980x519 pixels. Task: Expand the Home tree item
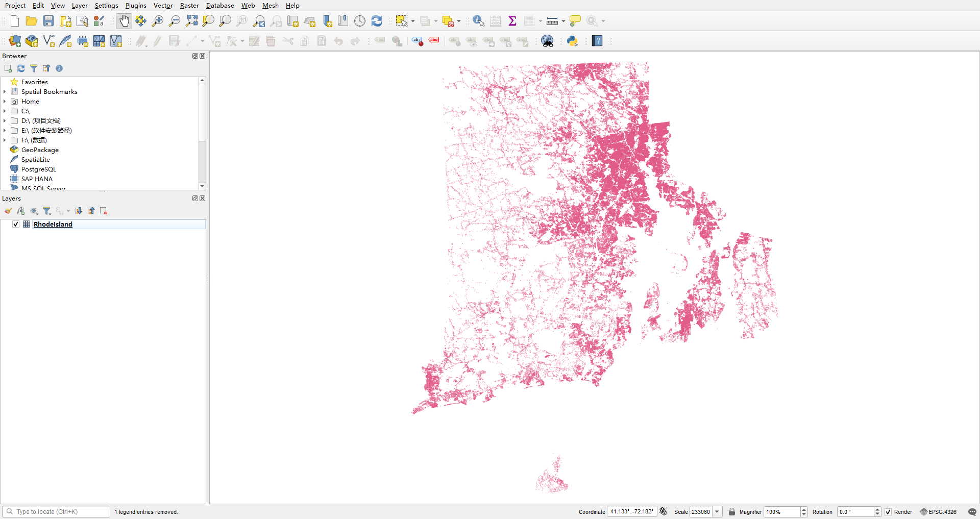(x=5, y=102)
